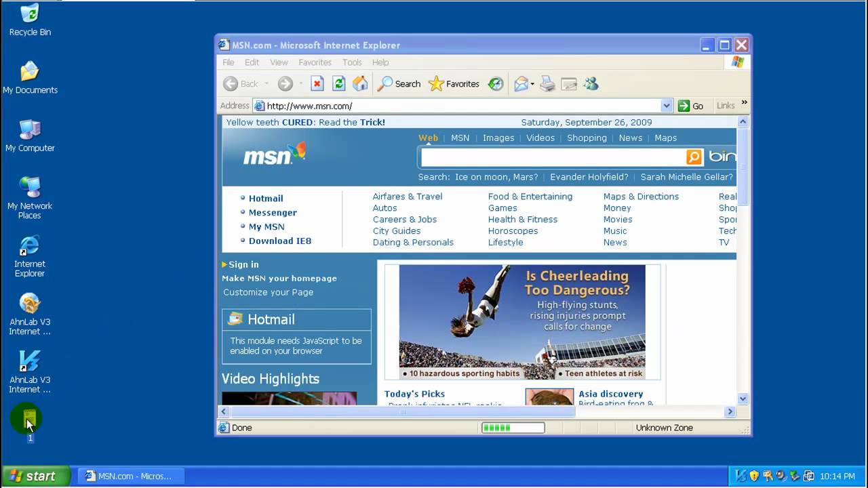Click in the Bing search input field
The image size is (868, 488).
click(x=553, y=157)
